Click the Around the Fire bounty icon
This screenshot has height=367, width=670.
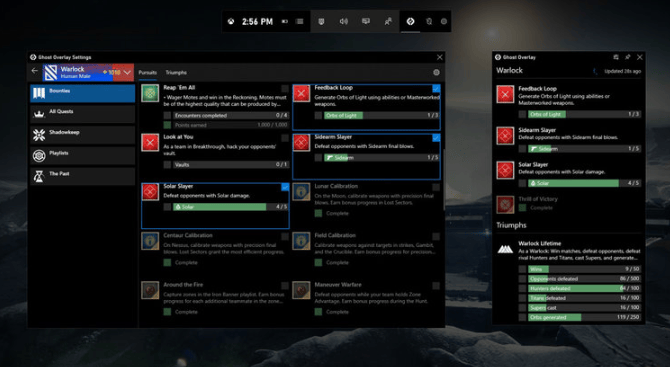point(150,291)
